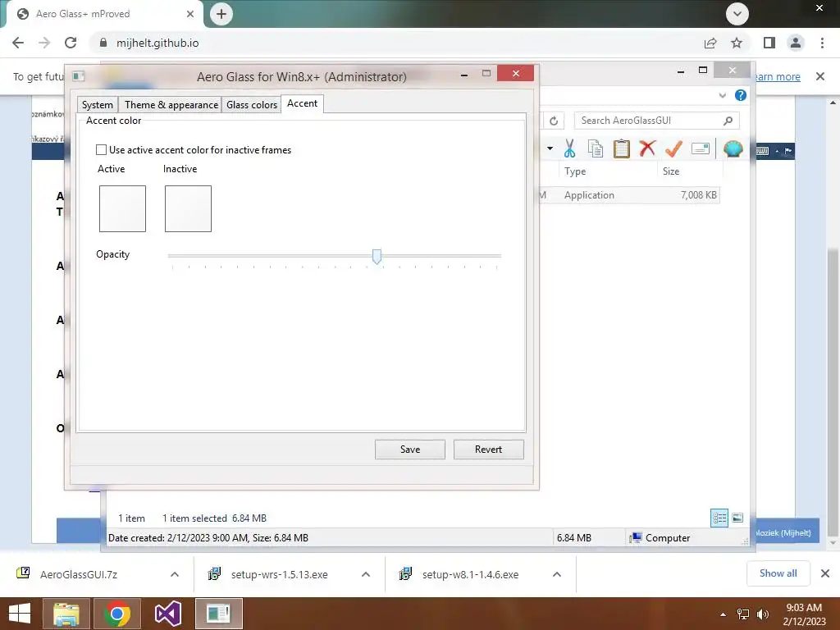Screen dimensions: 840x630
Task: Click the share icon in Chrome address bar
Action: (710, 43)
